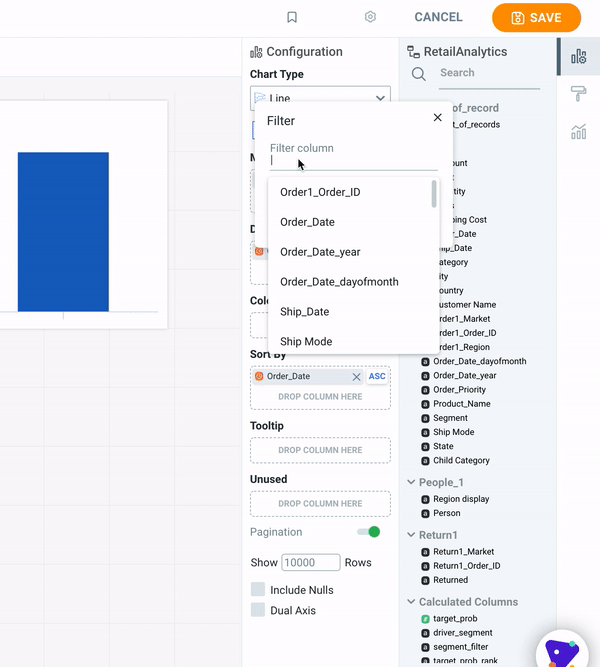Select Region display field
The image size is (600, 667).
click(x=461, y=499)
